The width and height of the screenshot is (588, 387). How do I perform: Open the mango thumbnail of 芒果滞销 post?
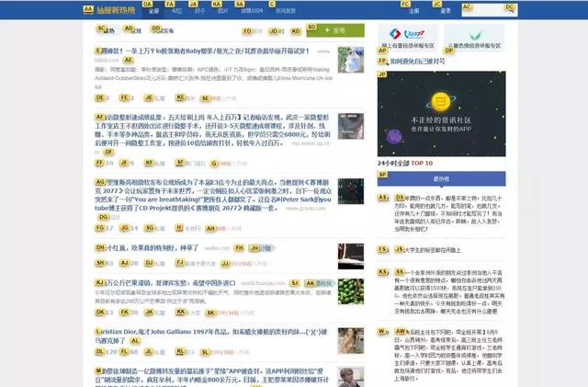[351, 291]
